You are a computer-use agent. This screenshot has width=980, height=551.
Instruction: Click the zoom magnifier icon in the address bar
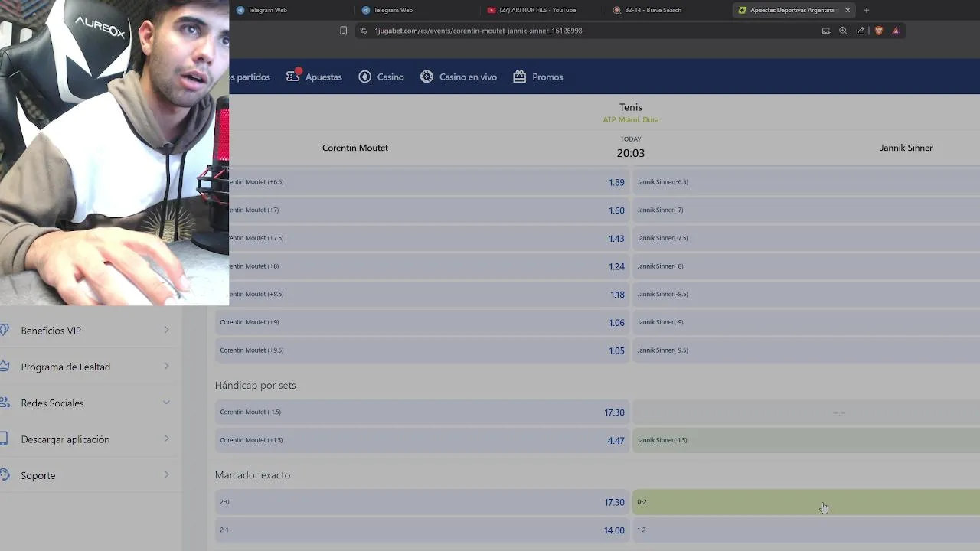tap(843, 31)
